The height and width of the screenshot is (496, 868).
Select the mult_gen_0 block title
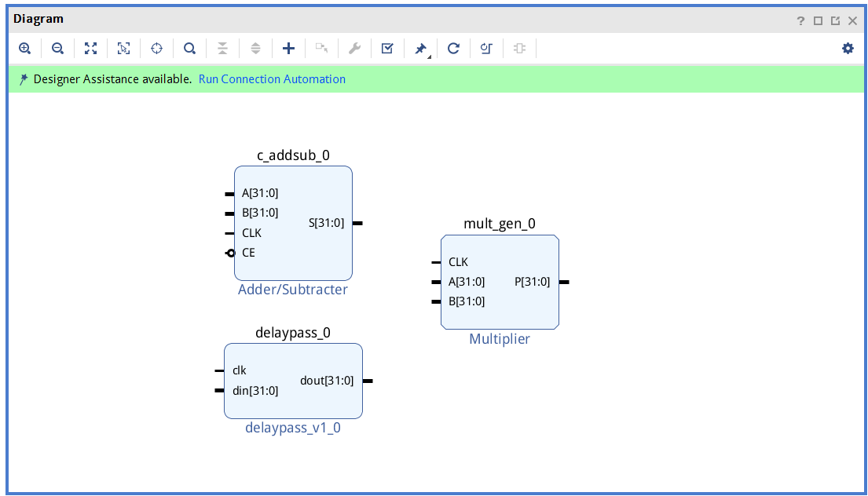(500, 224)
